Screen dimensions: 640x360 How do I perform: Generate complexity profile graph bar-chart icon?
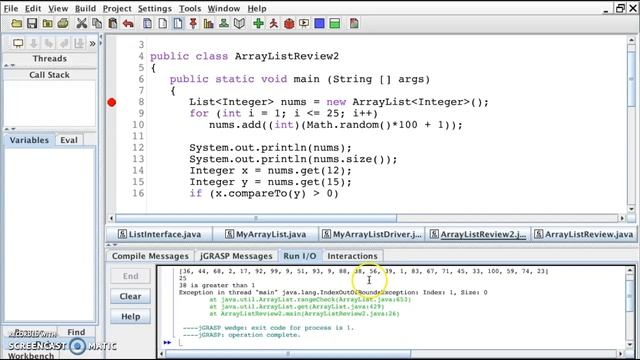coord(209,24)
